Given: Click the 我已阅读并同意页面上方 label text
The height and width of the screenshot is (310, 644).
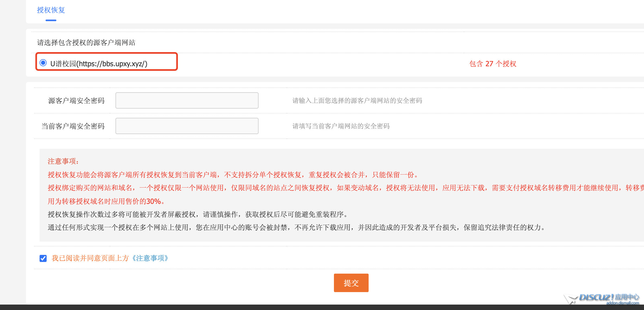Looking at the screenshot, I should 90,258.
